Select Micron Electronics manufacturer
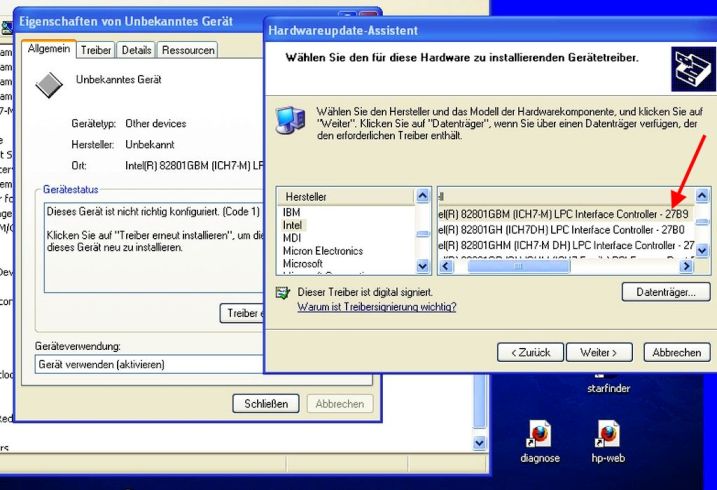The image size is (717, 490). 323,251
